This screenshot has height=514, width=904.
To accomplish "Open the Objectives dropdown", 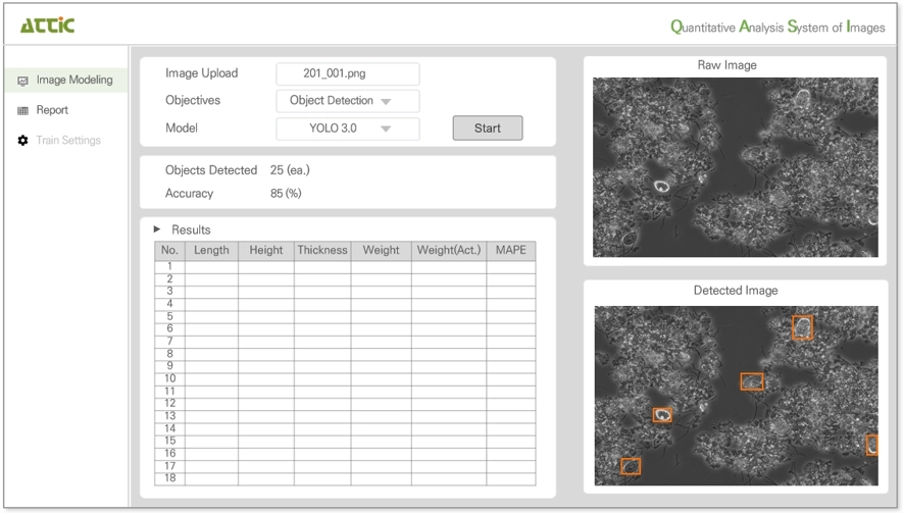I will [x=348, y=101].
